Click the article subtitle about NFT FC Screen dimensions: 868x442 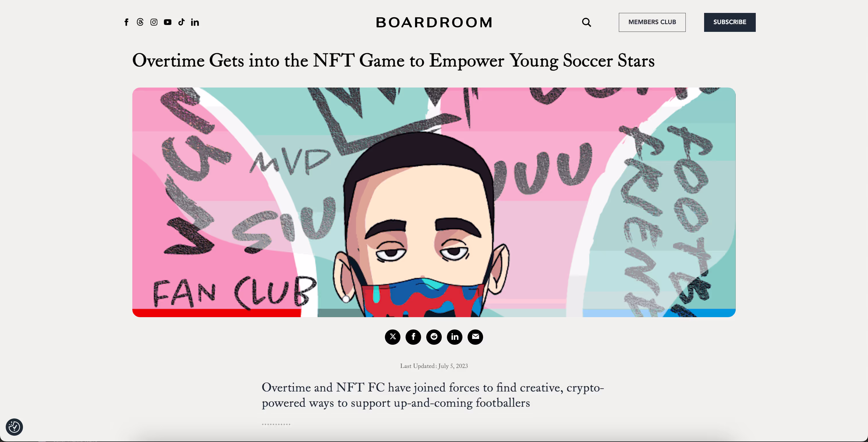point(433,395)
